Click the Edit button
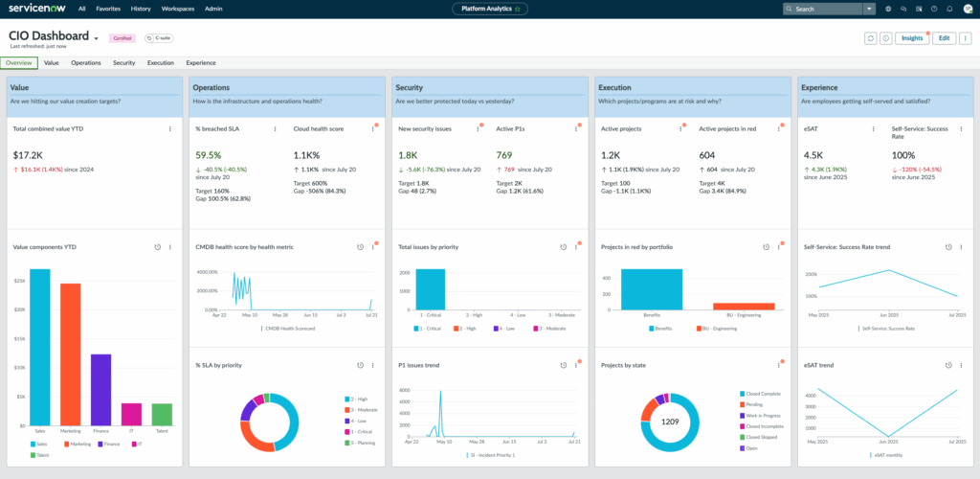This screenshot has height=479, width=980. point(944,38)
